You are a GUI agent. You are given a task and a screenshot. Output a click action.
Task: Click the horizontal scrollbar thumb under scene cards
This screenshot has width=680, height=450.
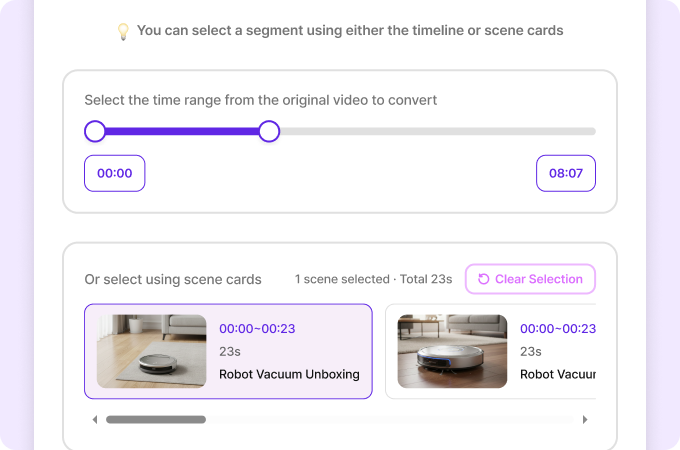pos(156,420)
